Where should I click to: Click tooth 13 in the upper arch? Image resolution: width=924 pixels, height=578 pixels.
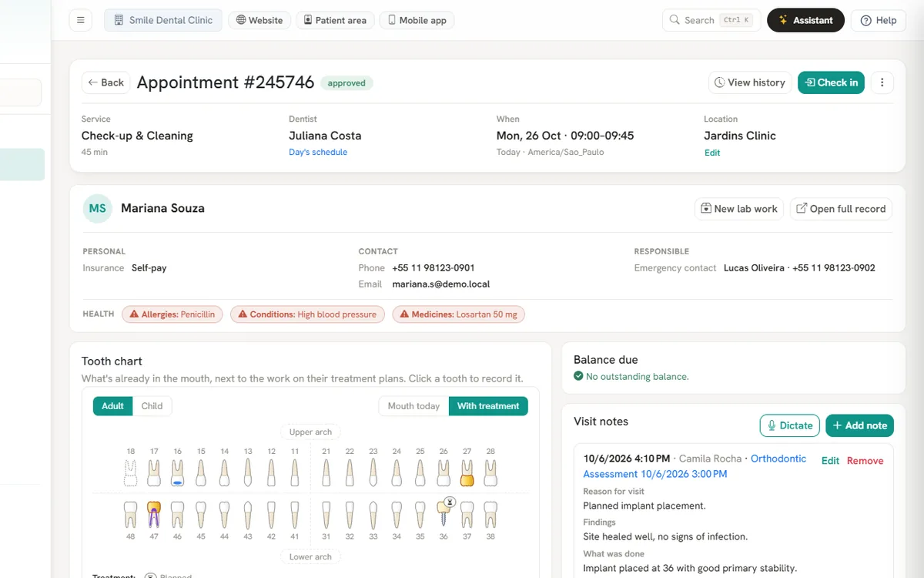pyautogui.click(x=248, y=472)
